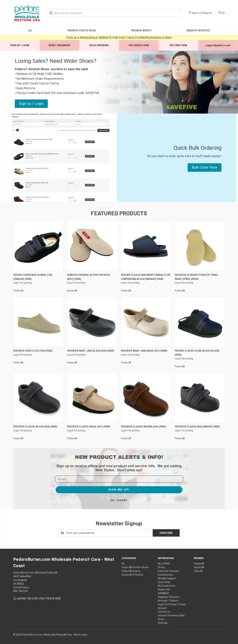
Task: Click the phone icon beside Call 800-750-6729
Action: (14, 599)
